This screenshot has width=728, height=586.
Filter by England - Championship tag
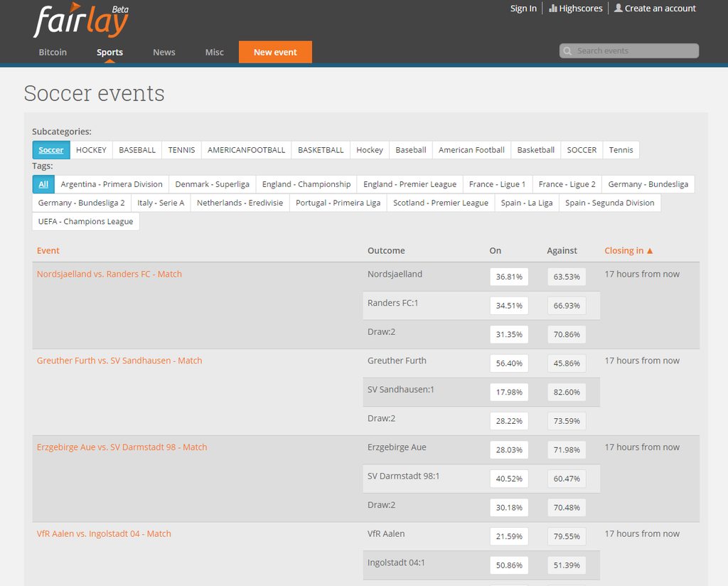coord(306,184)
